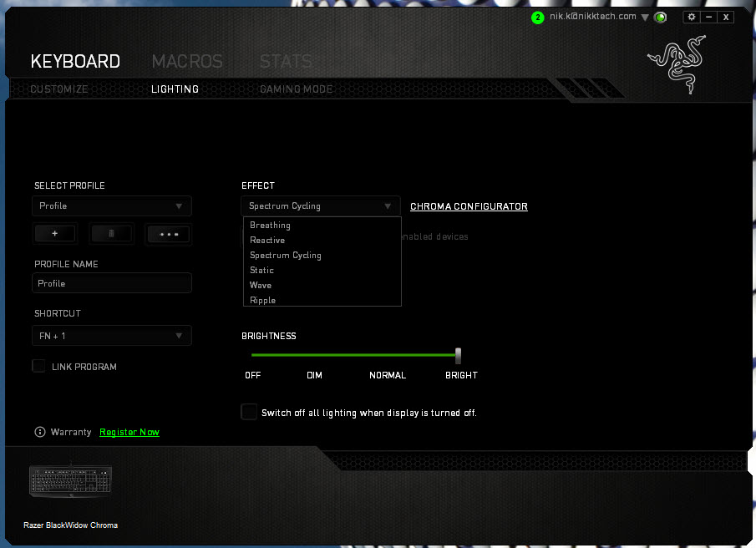Click the add profile plus icon
Image resolution: width=756 pixels, height=548 pixels.
tap(55, 234)
